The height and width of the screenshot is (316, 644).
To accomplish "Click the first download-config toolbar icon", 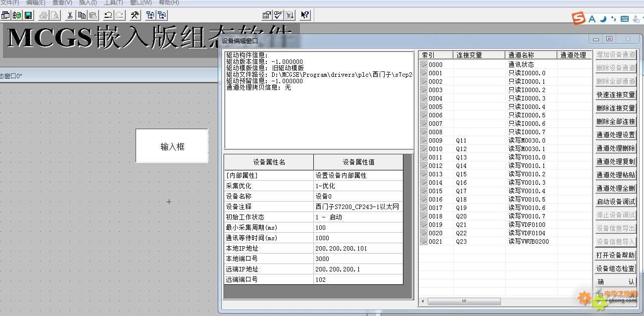I will click(150, 15).
